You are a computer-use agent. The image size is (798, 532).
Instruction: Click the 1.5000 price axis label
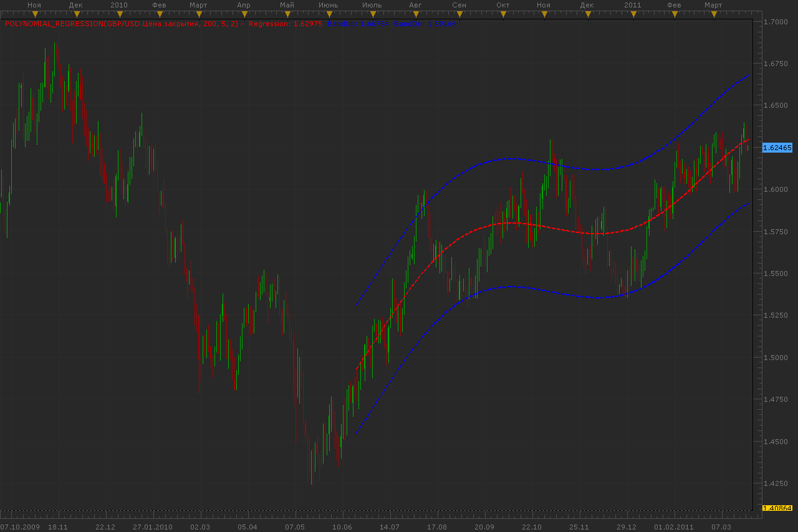[x=777, y=358]
